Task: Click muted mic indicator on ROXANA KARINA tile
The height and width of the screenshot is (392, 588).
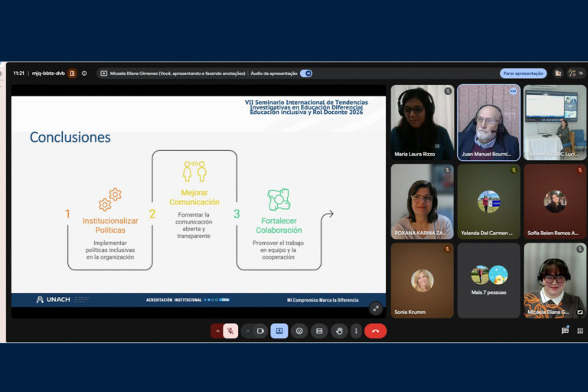Action: coord(447,170)
